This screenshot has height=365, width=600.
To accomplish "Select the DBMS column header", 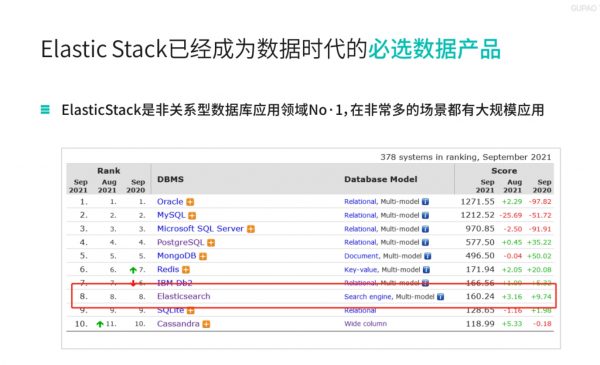I will click(170, 179).
